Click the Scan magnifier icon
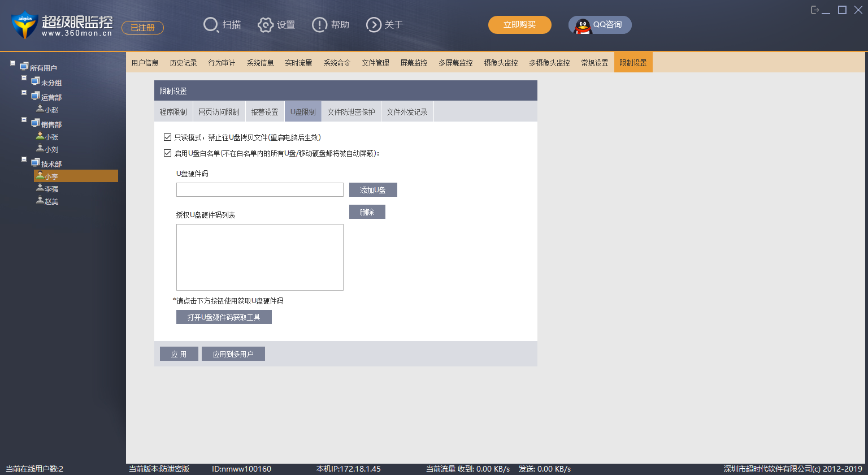 pyautogui.click(x=211, y=25)
